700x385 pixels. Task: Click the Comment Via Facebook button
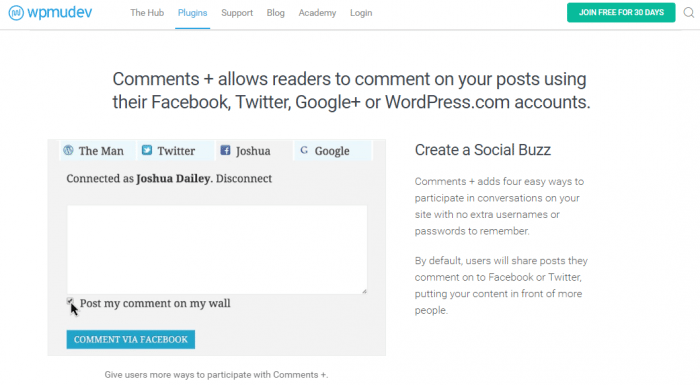click(131, 339)
